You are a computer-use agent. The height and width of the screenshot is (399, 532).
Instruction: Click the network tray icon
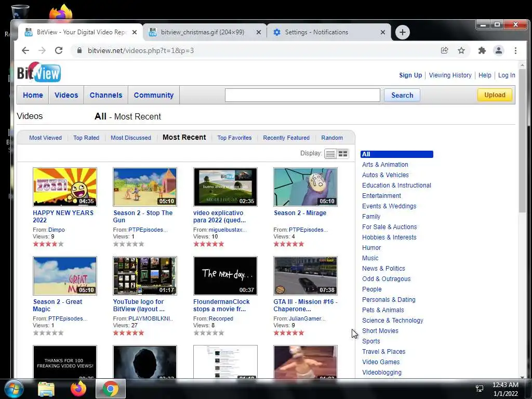point(480,389)
